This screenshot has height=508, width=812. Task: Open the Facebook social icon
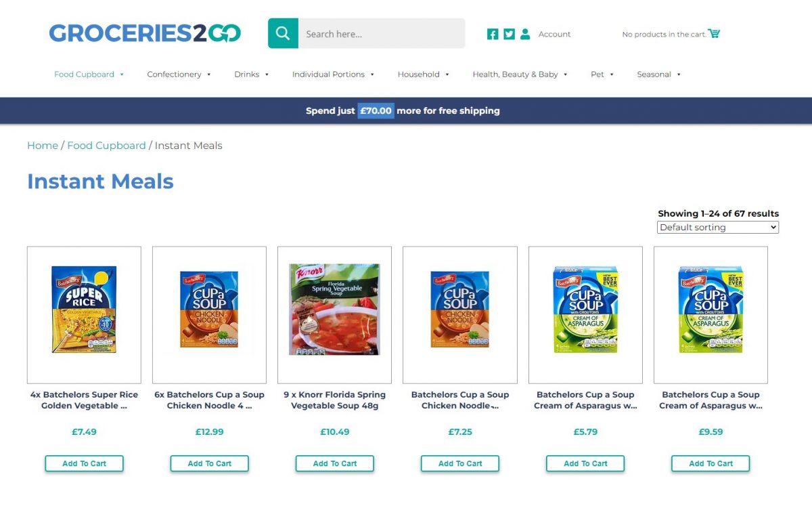tap(493, 34)
